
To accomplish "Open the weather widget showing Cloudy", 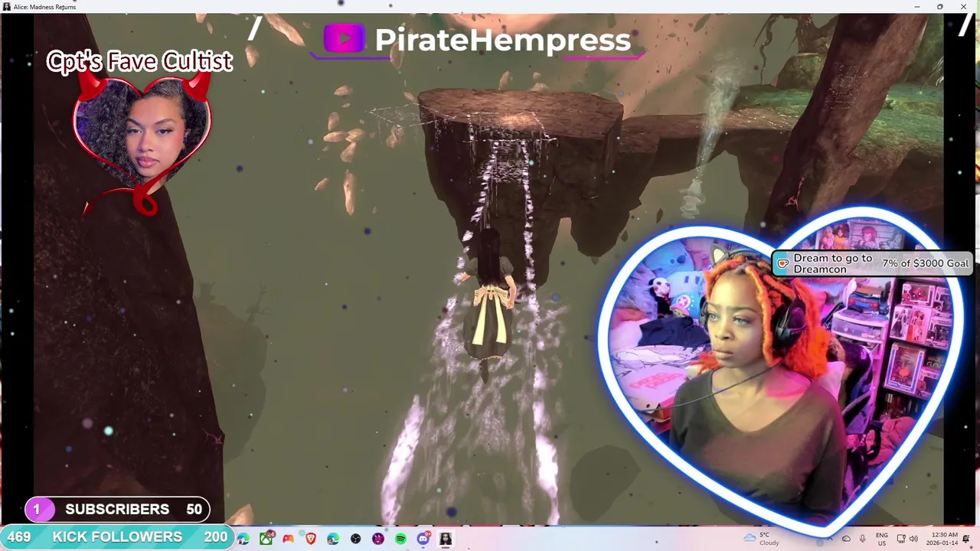I will click(760, 539).
